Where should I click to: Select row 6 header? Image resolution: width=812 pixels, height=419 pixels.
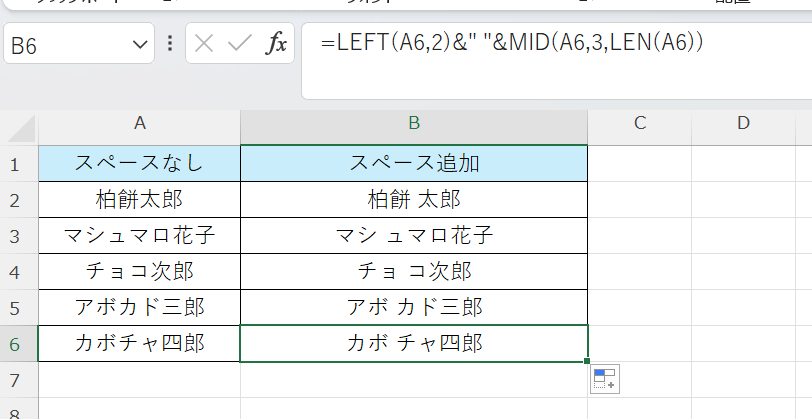(x=15, y=344)
